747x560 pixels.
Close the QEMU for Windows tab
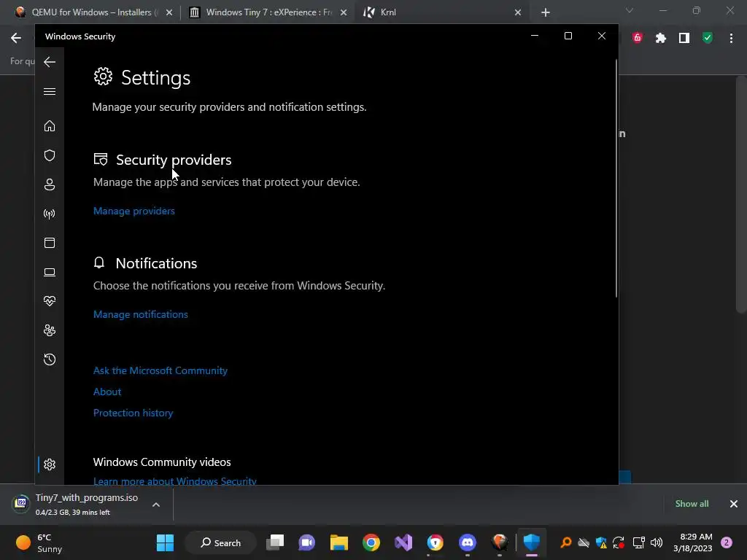(169, 12)
